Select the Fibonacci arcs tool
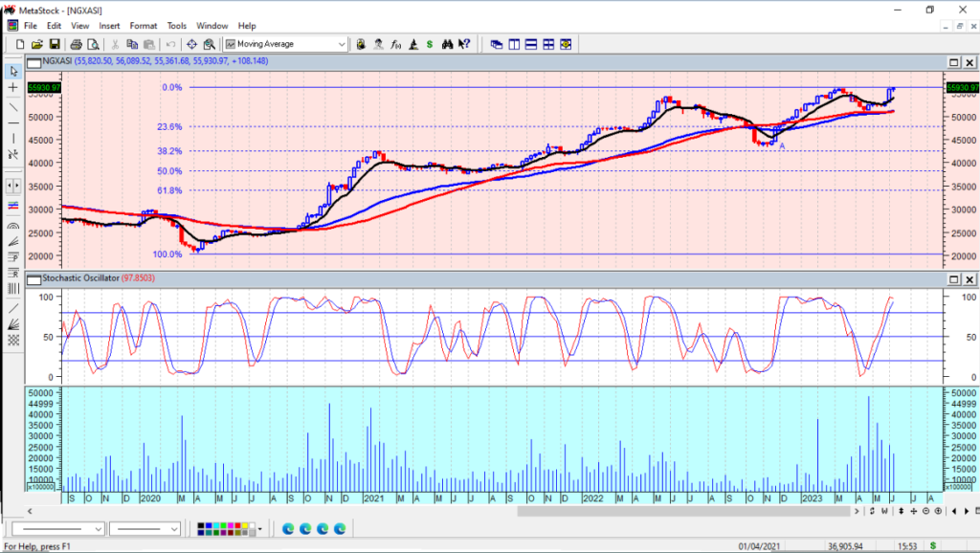Screen dimensions: 980x553 (x=13, y=227)
